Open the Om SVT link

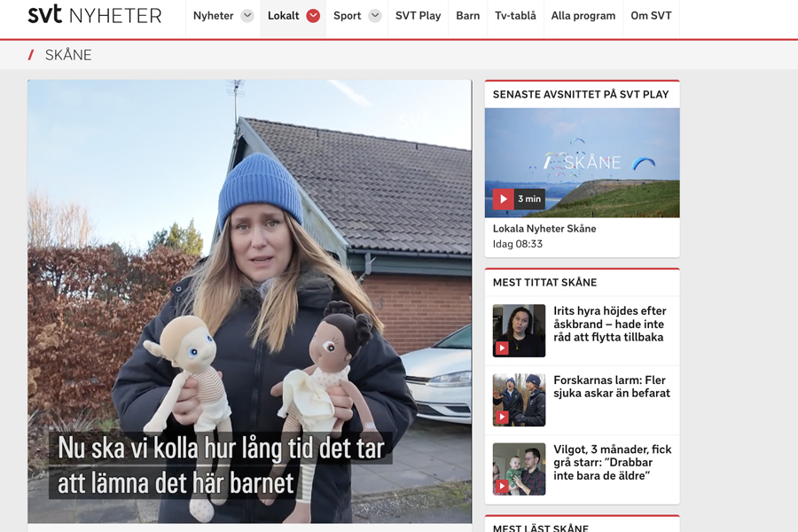pos(651,16)
